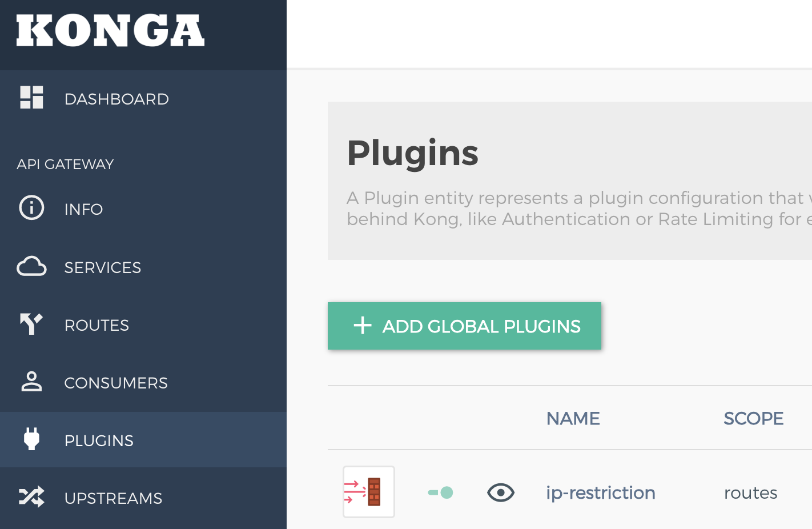Open the Upstreams menu entry

coord(112,498)
